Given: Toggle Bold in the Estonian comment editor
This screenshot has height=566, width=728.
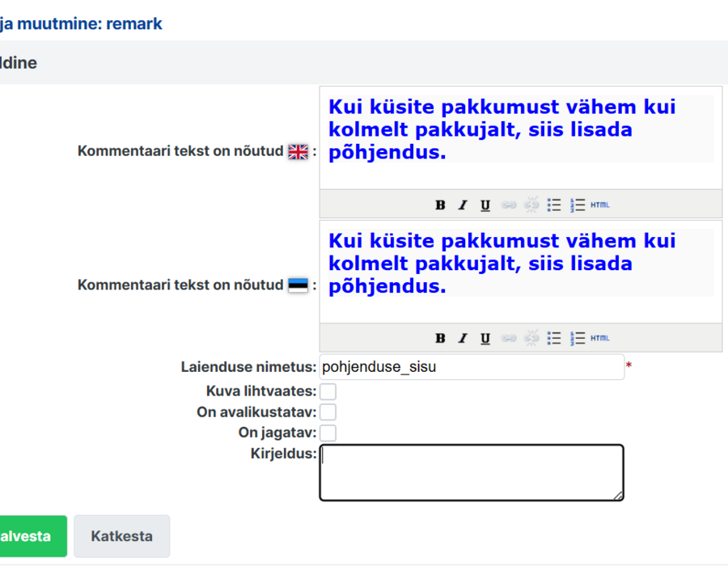Looking at the screenshot, I should [440, 338].
